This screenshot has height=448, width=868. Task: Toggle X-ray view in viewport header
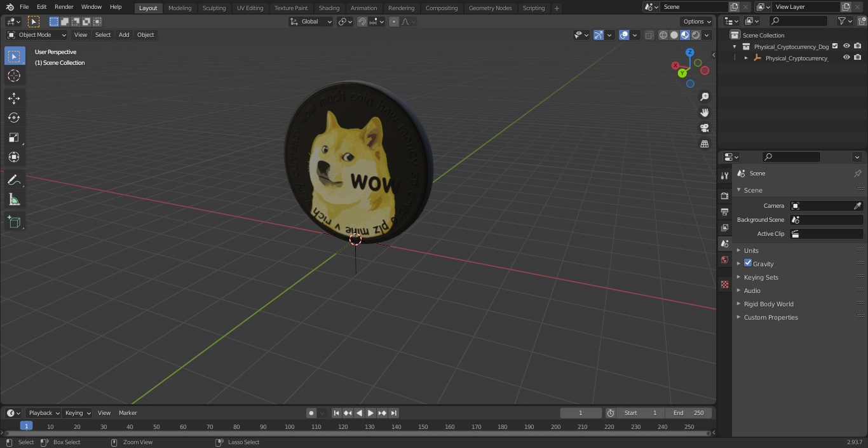point(649,35)
